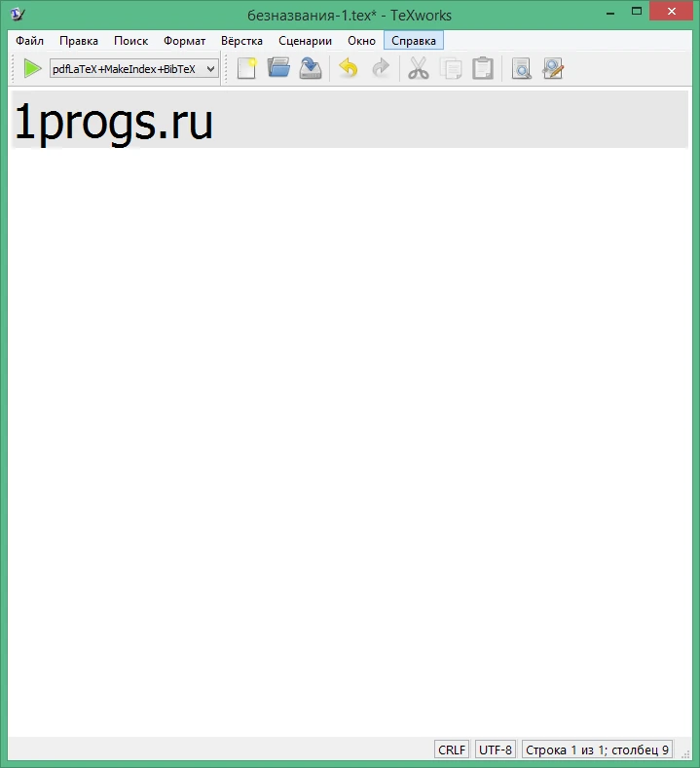
Task: Grab the window resize grip in corner
Action: pyautogui.click(x=685, y=753)
